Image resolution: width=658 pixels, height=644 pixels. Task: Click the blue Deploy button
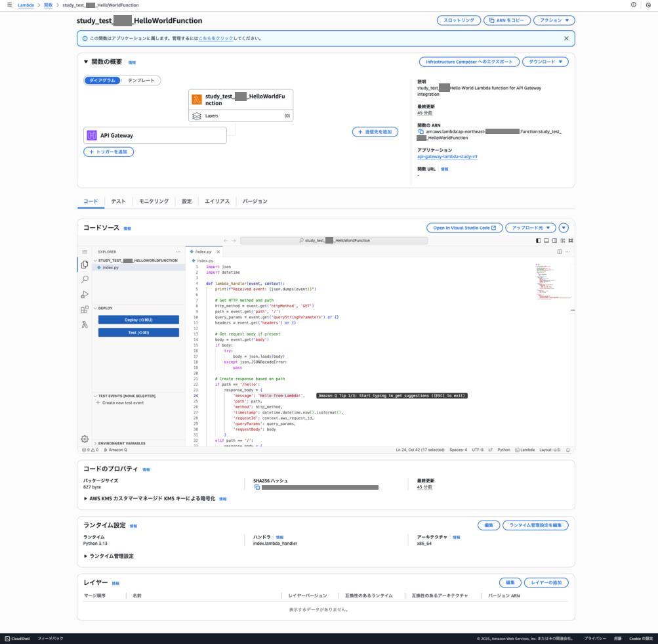(x=138, y=320)
